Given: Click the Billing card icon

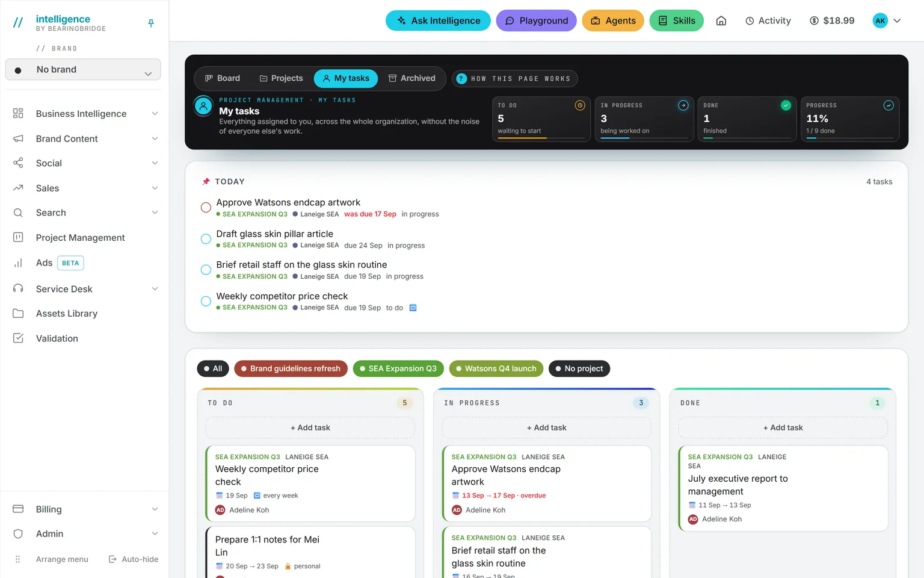Looking at the screenshot, I should [18, 509].
